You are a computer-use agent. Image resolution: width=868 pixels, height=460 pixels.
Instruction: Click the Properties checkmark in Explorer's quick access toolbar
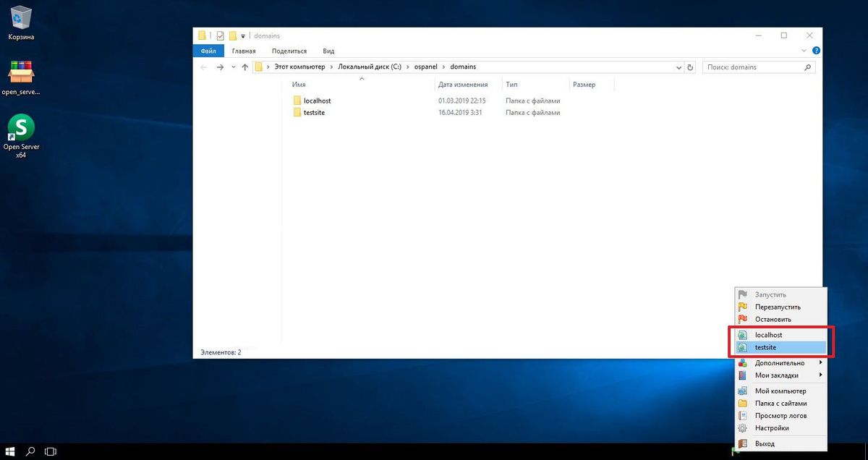coord(221,35)
